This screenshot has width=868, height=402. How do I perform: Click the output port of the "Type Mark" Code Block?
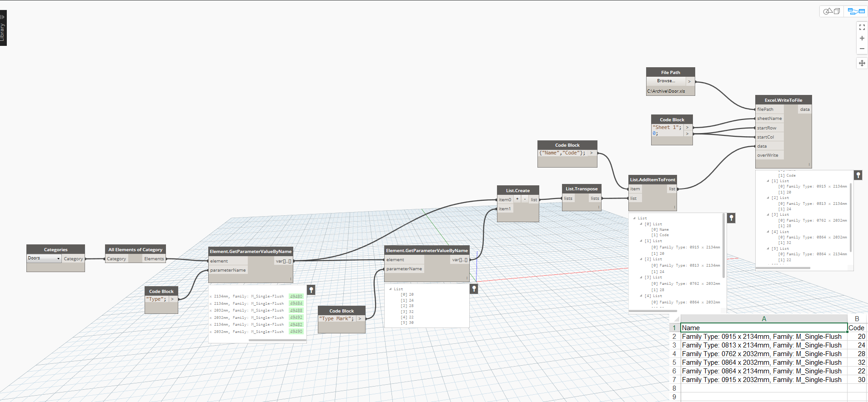(360, 319)
